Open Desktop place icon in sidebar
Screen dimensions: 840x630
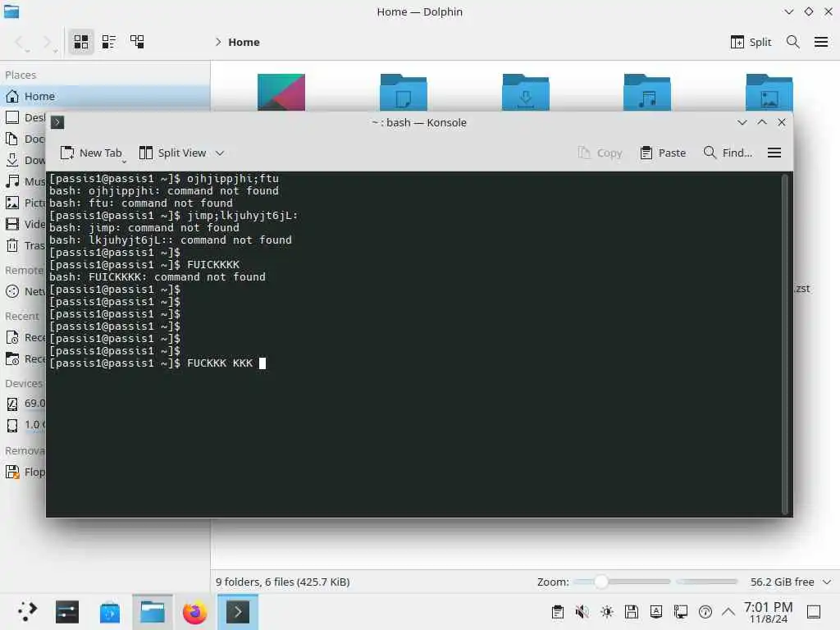[x=11, y=117]
